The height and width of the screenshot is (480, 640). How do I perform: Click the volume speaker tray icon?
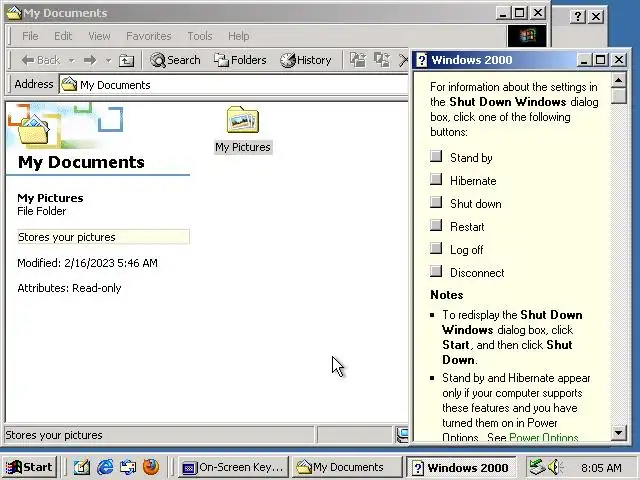555,467
